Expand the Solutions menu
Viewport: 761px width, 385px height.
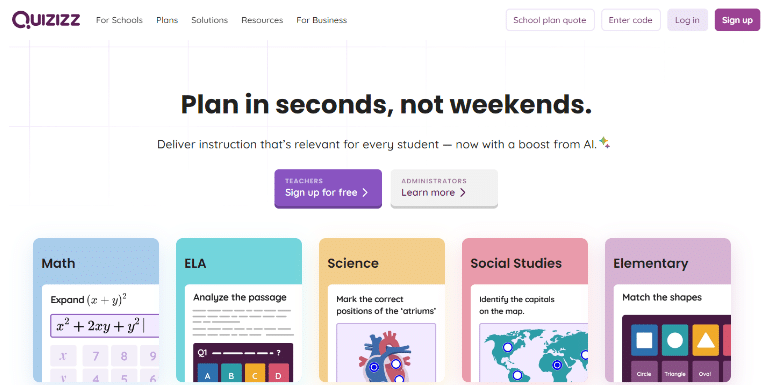[x=209, y=20]
